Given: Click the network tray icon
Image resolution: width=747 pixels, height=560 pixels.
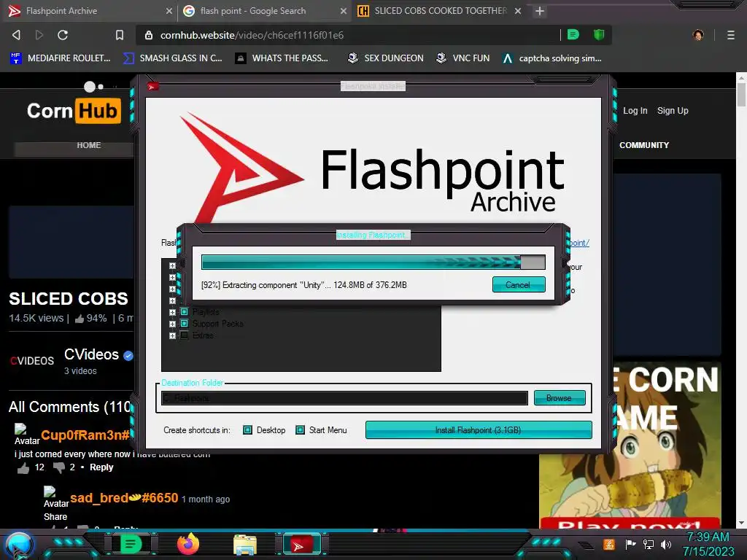Looking at the screenshot, I should (x=649, y=544).
